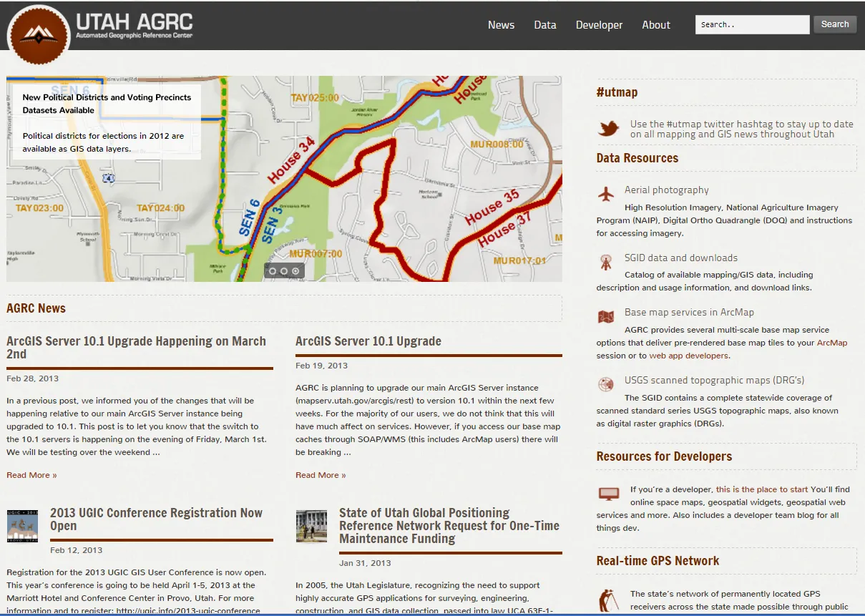Click the #utmap Twitter bird icon

pos(609,128)
